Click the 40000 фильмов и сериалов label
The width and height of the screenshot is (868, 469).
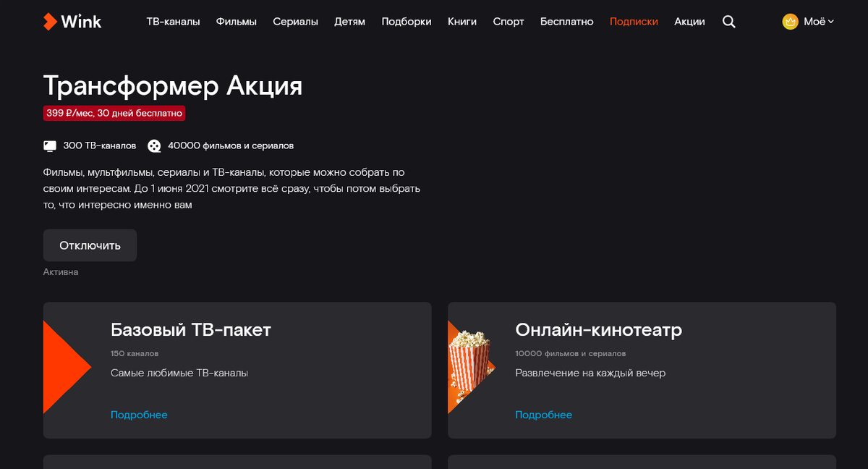pyautogui.click(x=231, y=145)
